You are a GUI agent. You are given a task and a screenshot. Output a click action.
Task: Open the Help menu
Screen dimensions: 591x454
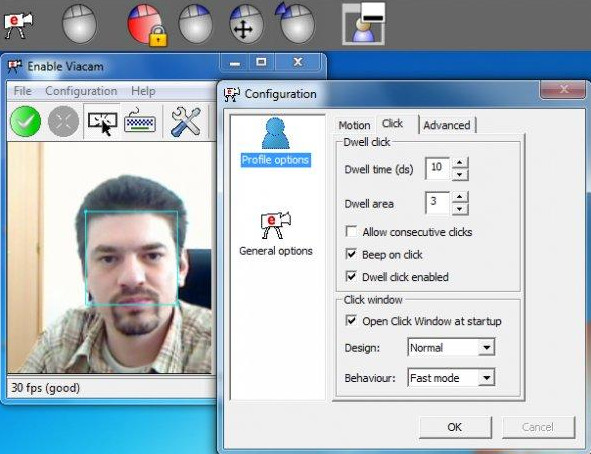pyautogui.click(x=143, y=91)
